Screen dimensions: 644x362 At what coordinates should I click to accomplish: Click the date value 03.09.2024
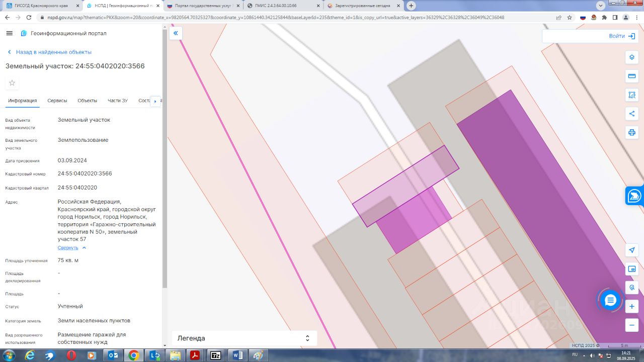coord(72,160)
